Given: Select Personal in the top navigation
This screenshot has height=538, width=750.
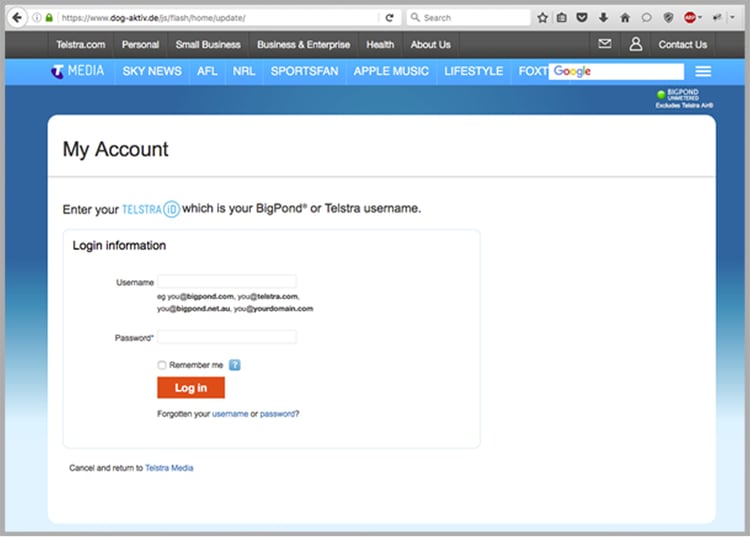Looking at the screenshot, I should tap(140, 44).
